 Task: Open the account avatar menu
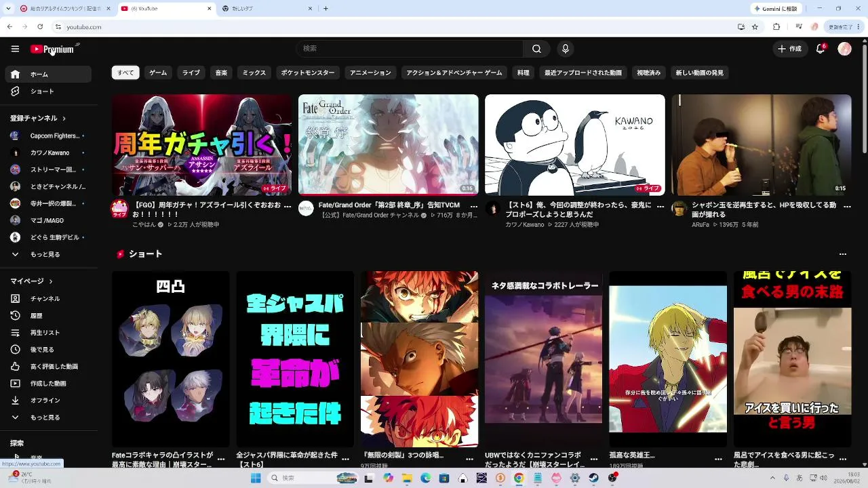844,49
